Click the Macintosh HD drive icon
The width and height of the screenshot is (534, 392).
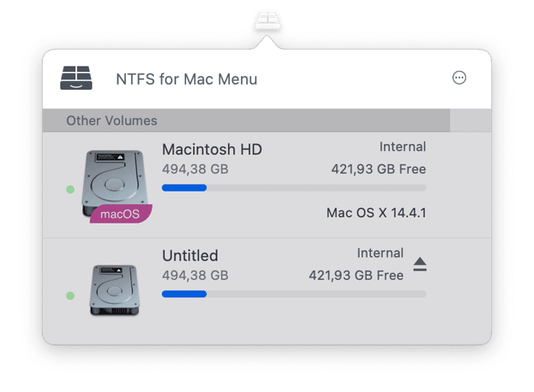(114, 181)
